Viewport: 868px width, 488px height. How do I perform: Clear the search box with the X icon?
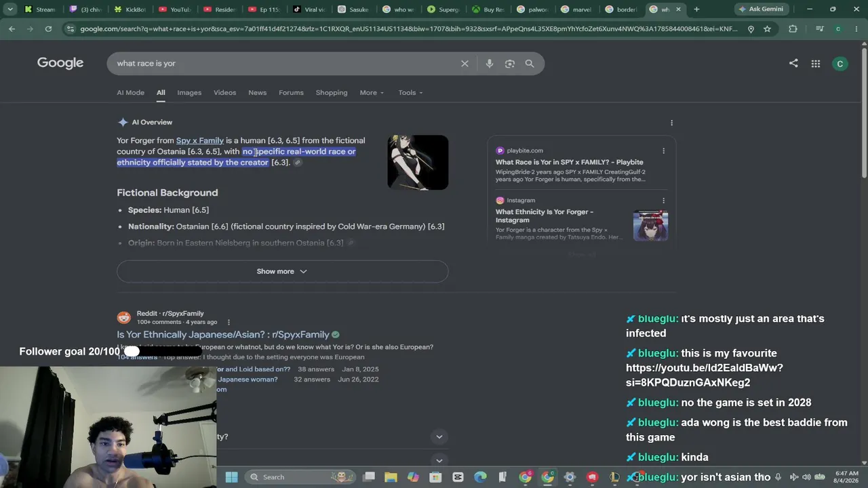point(465,64)
